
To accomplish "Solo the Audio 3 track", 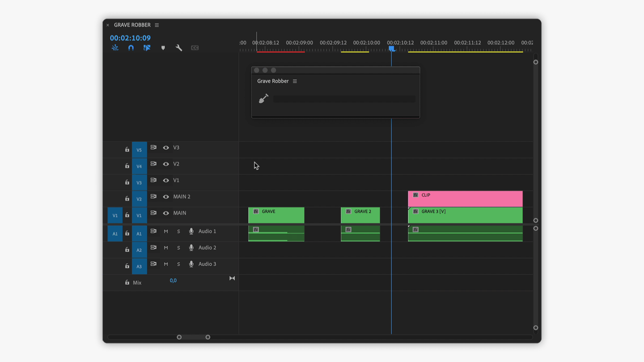I will 178,264.
